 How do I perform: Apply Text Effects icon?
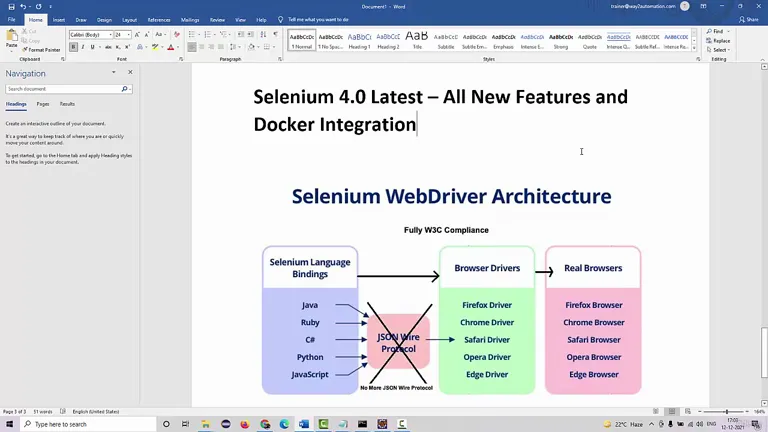pos(141,47)
